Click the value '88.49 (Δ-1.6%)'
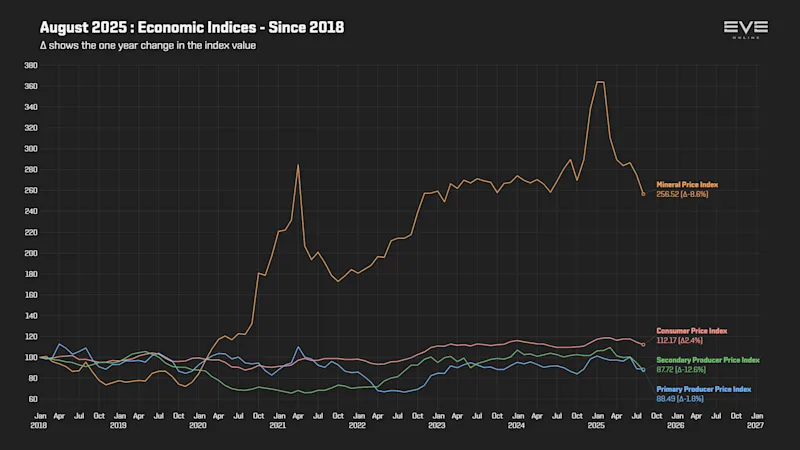 click(680, 399)
